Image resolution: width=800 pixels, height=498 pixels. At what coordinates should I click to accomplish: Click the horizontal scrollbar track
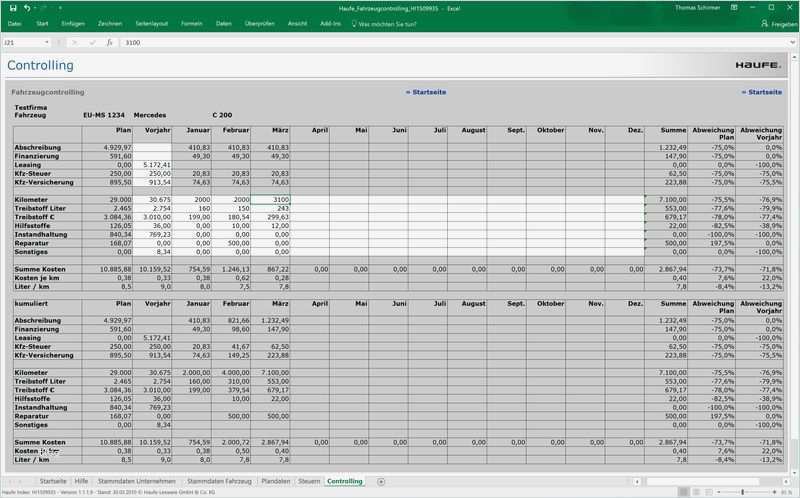tap(712, 481)
